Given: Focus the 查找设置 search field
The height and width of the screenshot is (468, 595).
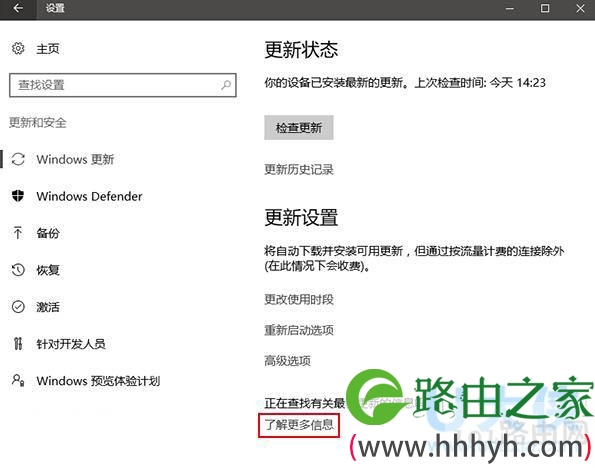Looking at the screenshot, I should pos(123,85).
